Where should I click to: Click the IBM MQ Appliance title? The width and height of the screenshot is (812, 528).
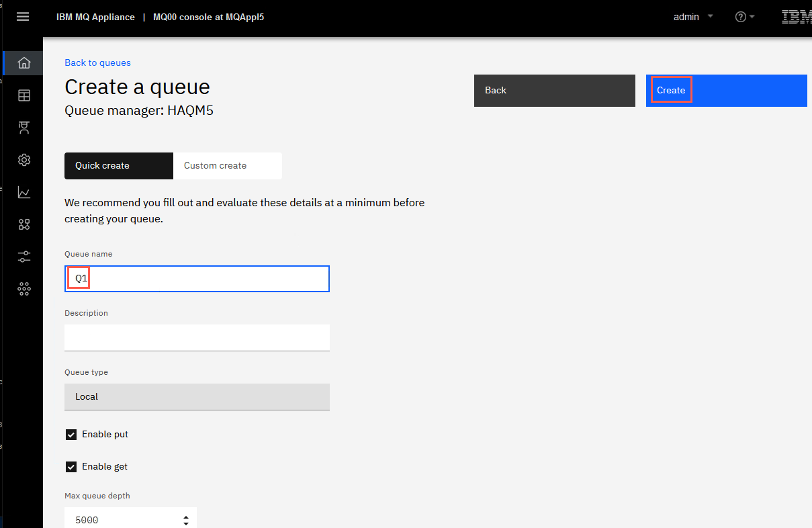pos(95,17)
